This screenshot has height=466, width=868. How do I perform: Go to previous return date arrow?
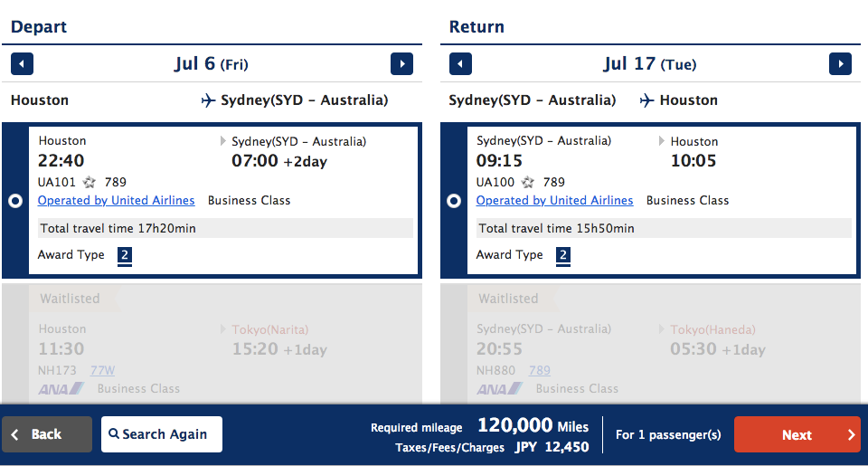460,63
